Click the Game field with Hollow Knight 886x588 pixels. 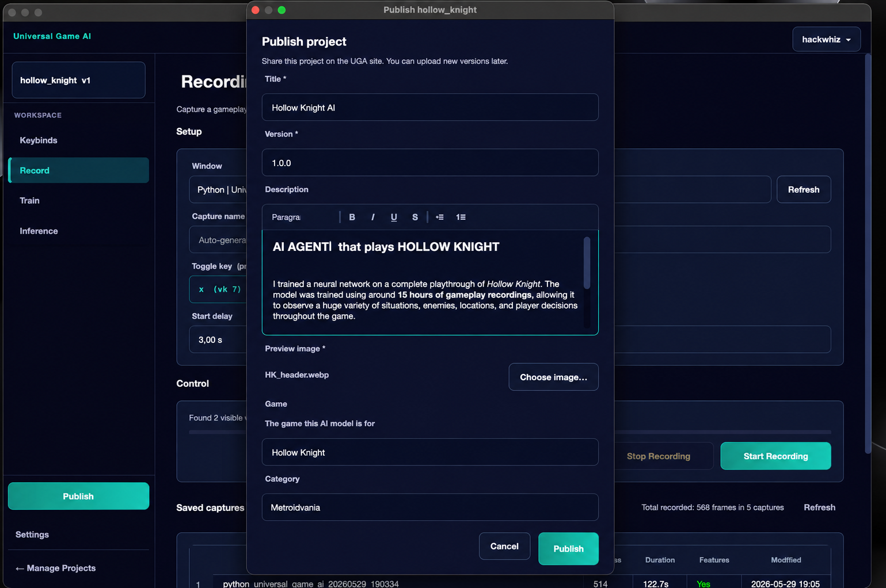430,452
